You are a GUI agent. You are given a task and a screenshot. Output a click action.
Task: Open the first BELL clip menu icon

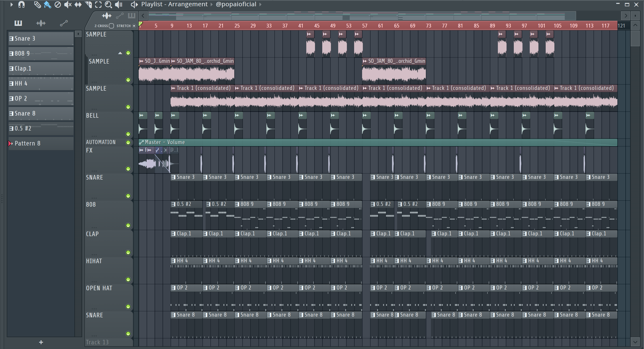pyautogui.click(x=142, y=115)
